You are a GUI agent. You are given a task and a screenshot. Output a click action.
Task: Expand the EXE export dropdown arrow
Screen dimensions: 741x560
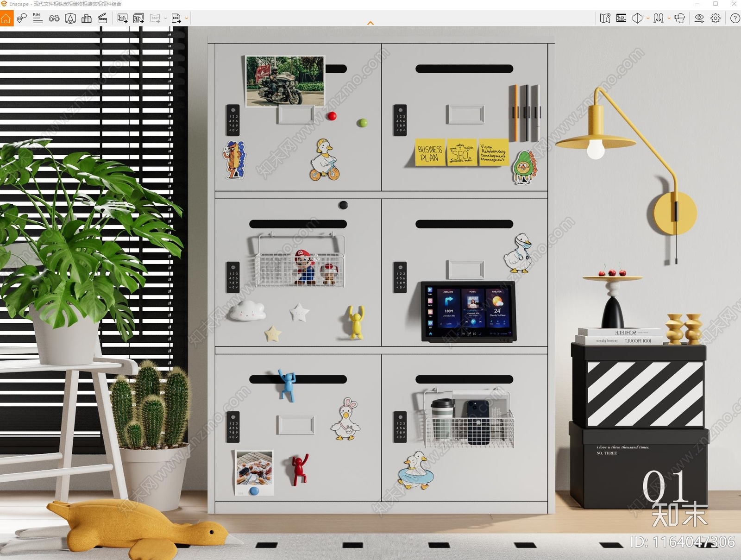click(187, 19)
